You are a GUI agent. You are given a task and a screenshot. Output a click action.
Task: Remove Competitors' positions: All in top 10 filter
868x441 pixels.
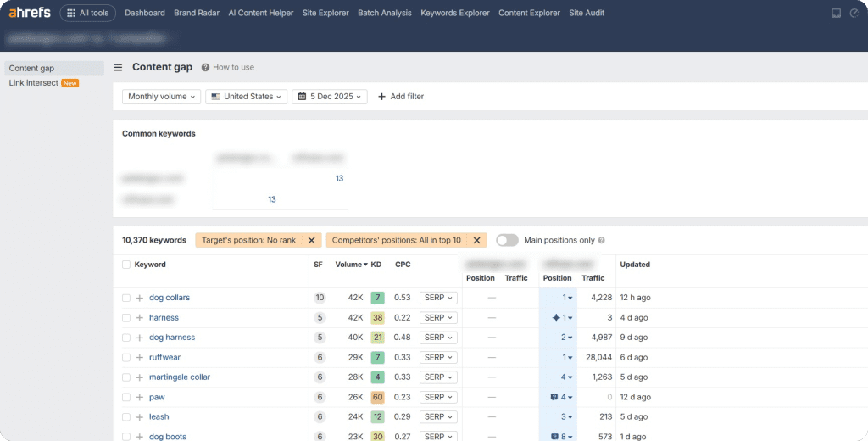476,241
